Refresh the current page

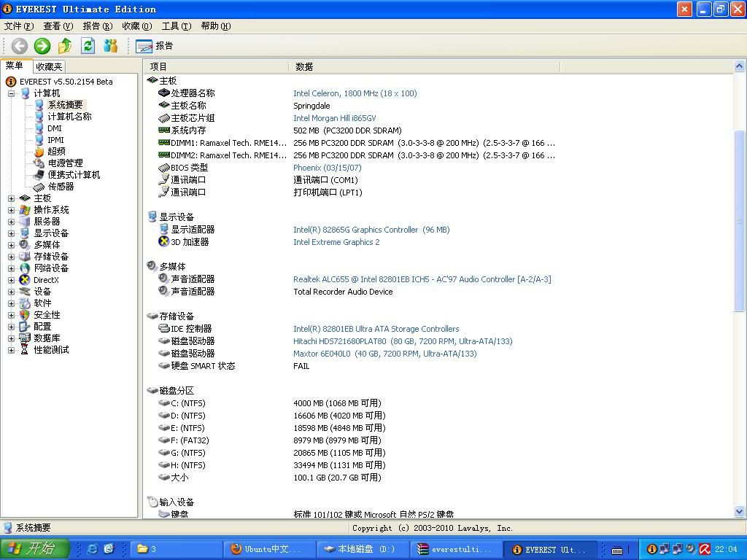88,46
